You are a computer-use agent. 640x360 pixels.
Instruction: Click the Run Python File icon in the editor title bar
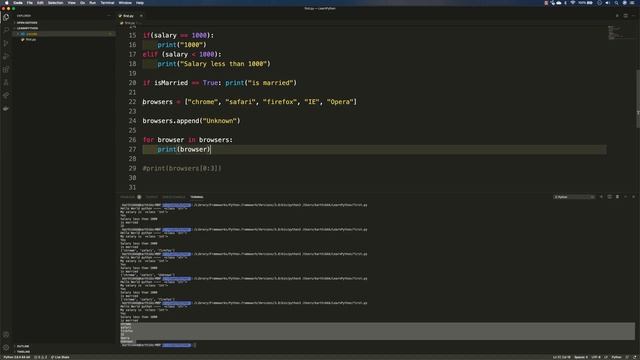tap(617, 16)
